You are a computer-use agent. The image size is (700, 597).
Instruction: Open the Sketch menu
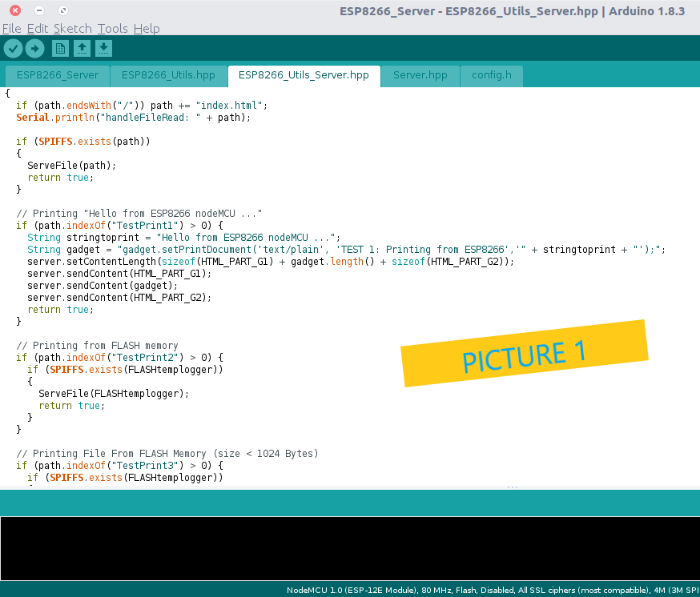pos(73,29)
